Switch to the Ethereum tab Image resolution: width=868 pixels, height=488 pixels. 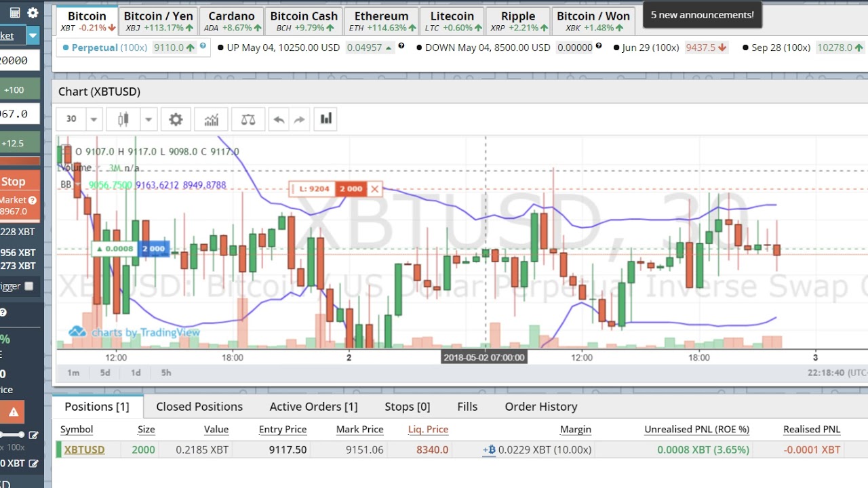[382, 21]
